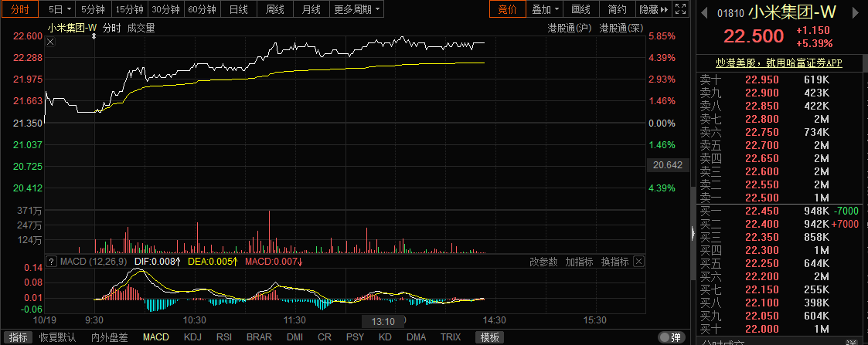
Task: Select the KDJ indicator
Action: click(192, 337)
